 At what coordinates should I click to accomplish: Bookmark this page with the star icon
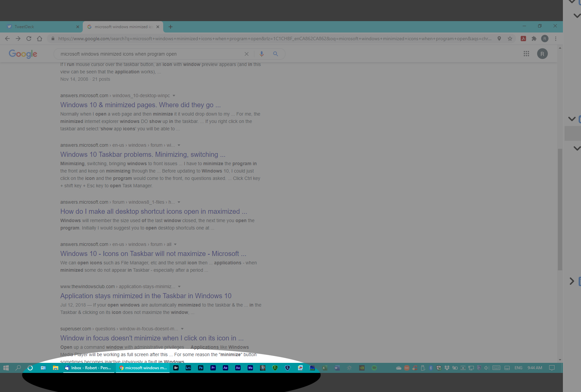[510, 39]
